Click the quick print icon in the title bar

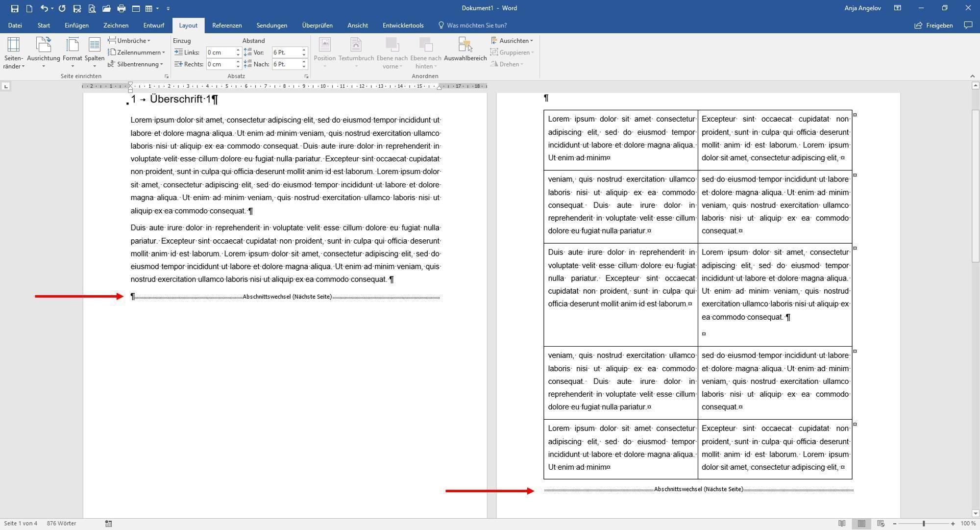(122, 8)
